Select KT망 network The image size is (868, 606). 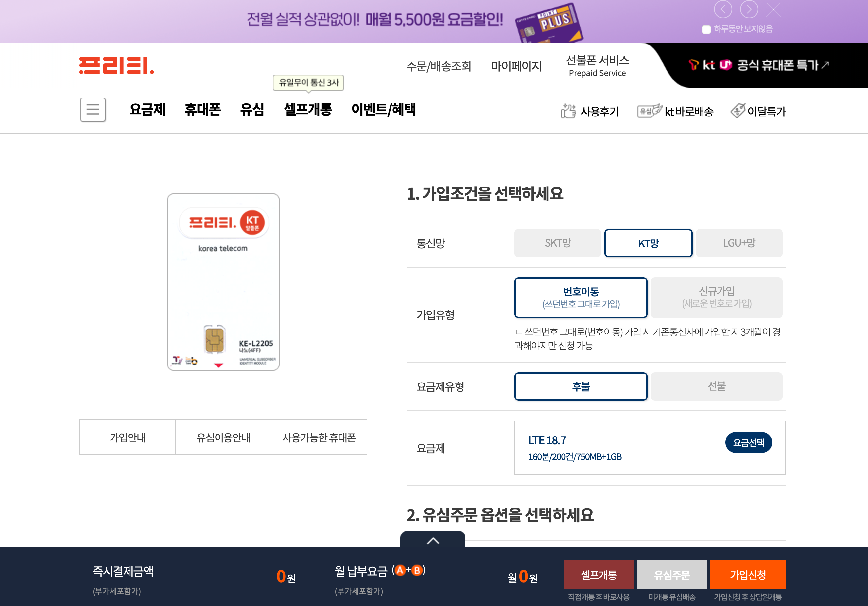point(648,243)
